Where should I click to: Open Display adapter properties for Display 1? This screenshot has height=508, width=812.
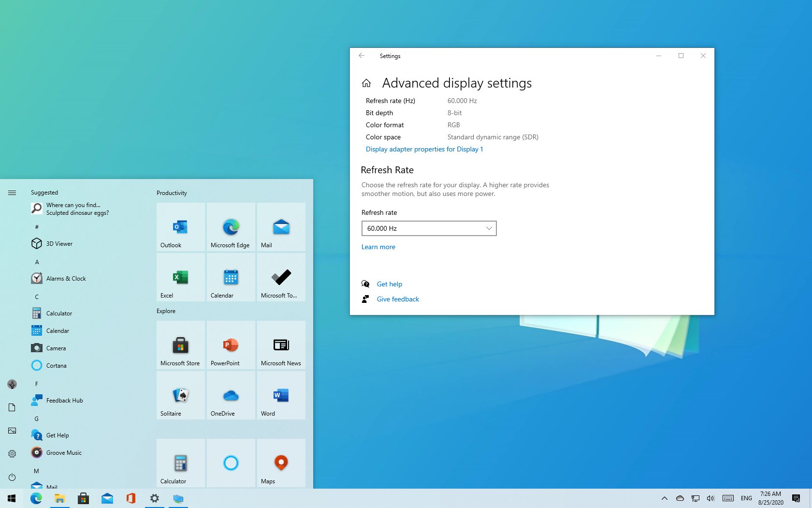click(424, 149)
